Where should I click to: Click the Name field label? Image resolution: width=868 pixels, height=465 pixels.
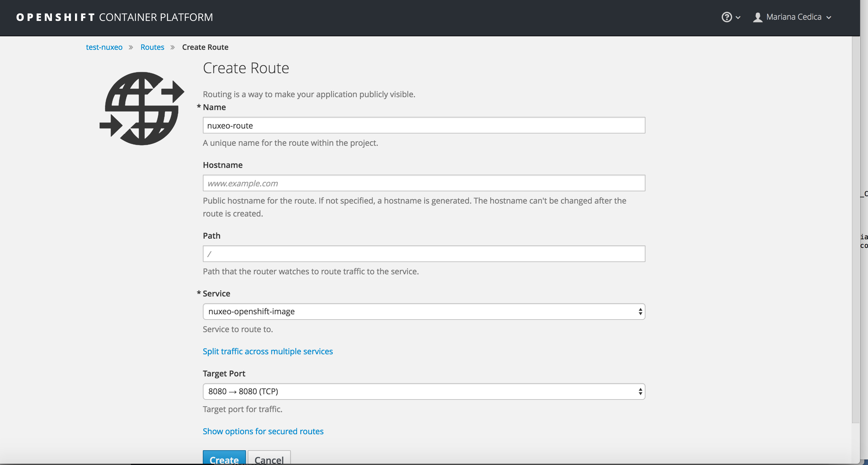point(214,107)
